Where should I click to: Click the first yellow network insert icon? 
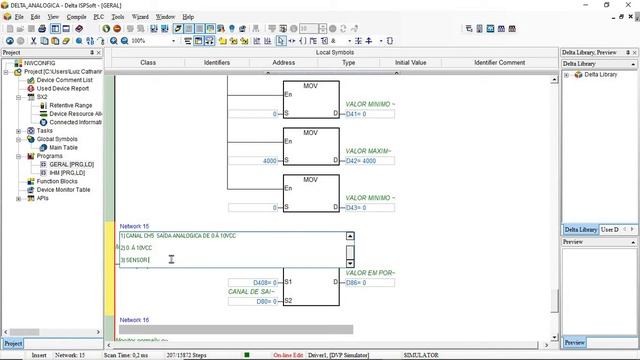click(x=222, y=41)
